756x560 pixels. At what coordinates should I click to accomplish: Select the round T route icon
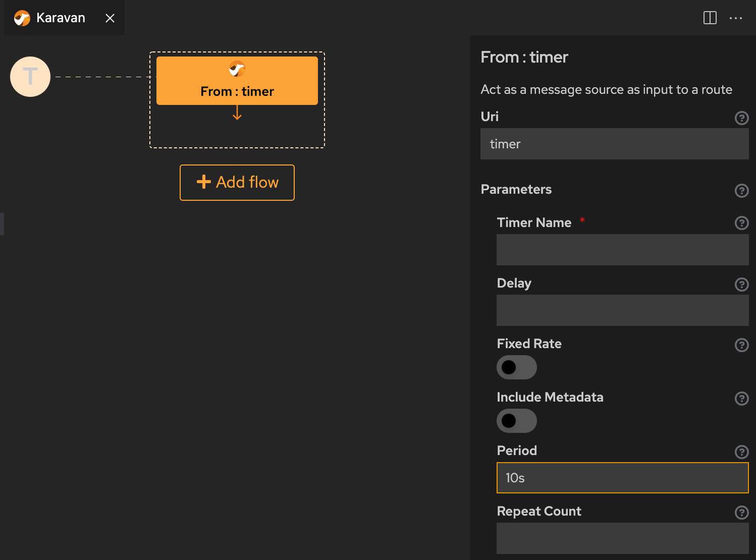pyautogui.click(x=30, y=77)
